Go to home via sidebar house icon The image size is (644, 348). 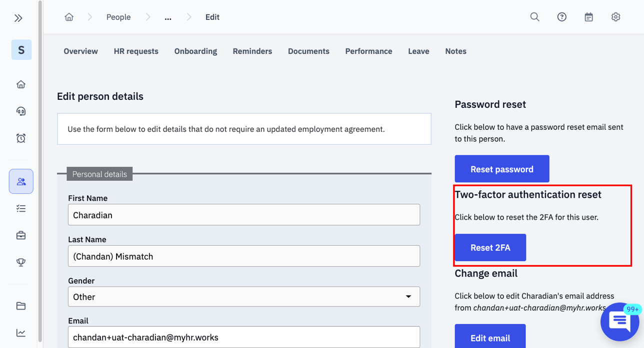click(x=21, y=84)
